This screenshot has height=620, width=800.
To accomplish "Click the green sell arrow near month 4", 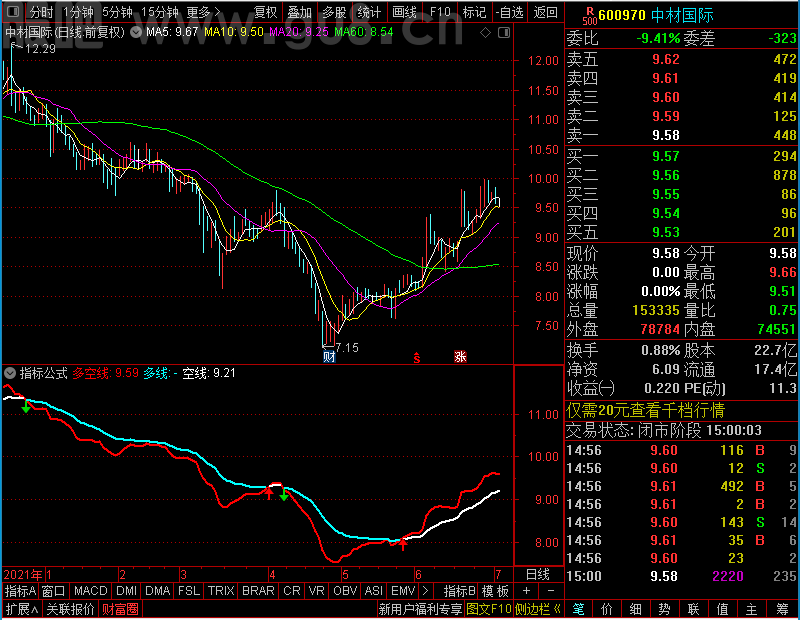I will click(x=284, y=494).
